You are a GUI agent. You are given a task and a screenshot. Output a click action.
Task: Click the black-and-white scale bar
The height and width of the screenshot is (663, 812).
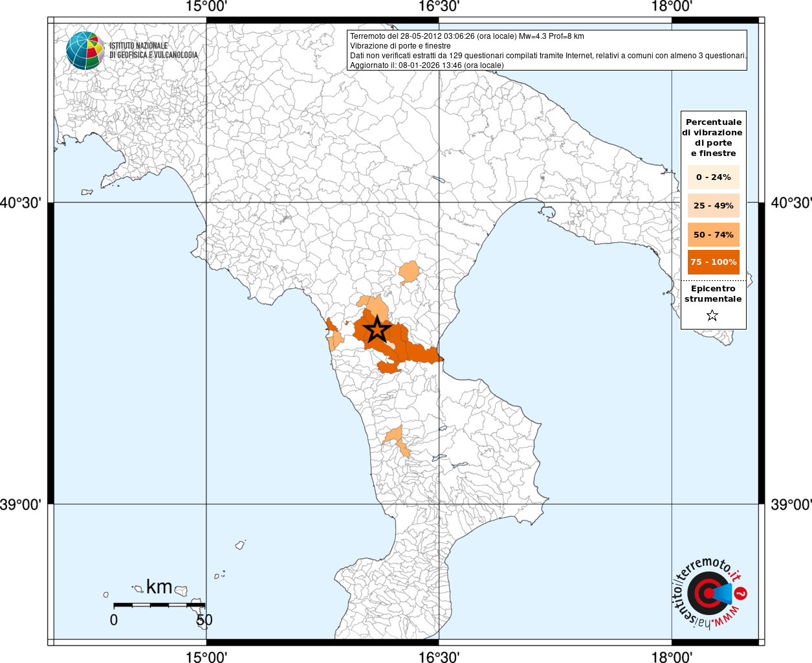click(x=159, y=605)
